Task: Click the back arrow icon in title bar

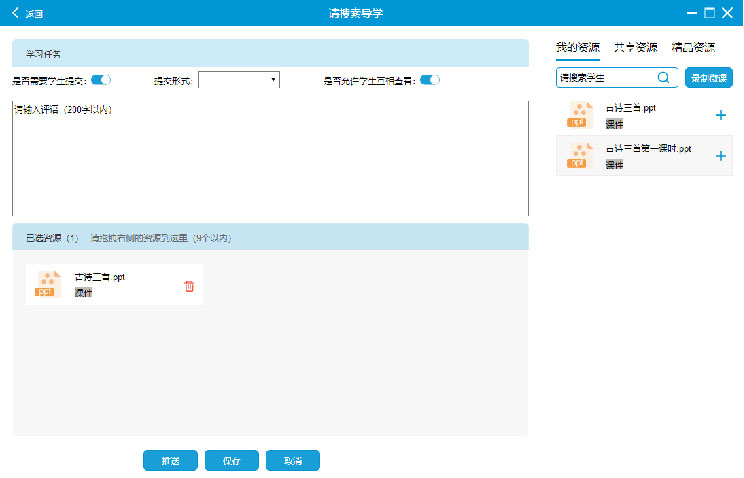Action: point(16,13)
